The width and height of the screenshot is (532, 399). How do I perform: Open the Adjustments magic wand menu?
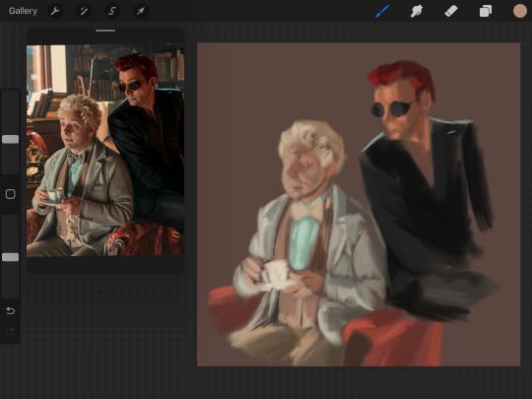(84, 11)
